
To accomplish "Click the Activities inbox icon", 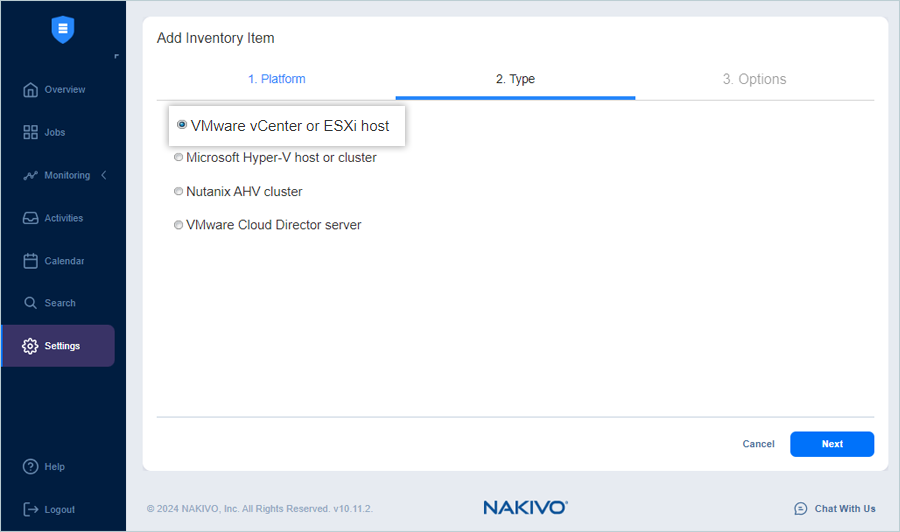I will point(30,218).
